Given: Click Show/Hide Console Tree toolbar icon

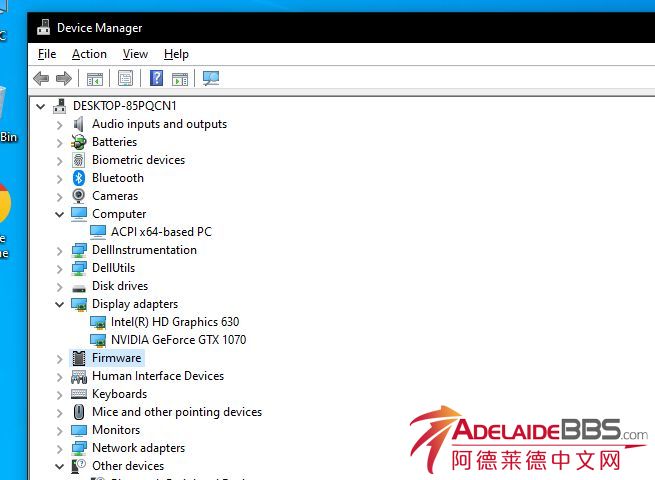Looking at the screenshot, I should [x=95, y=78].
